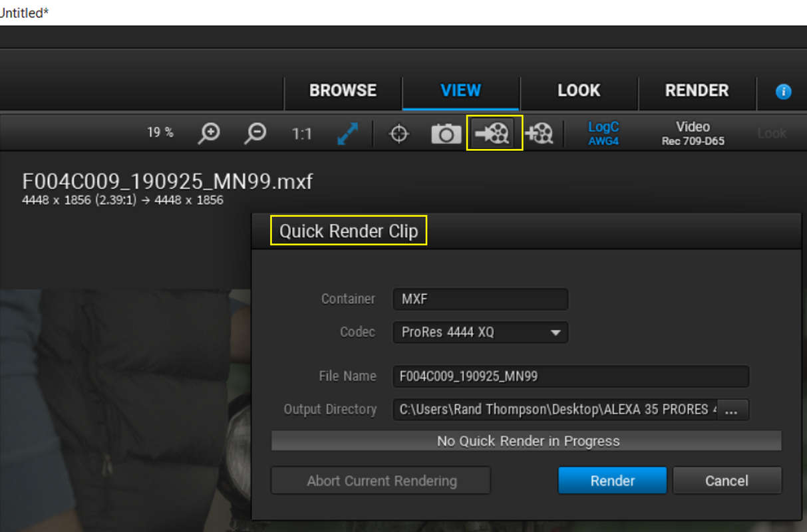Image resolution: width=807 pixels, height=532 pixels.
Task: Edit the File Name field
Action: coord(571,376)
